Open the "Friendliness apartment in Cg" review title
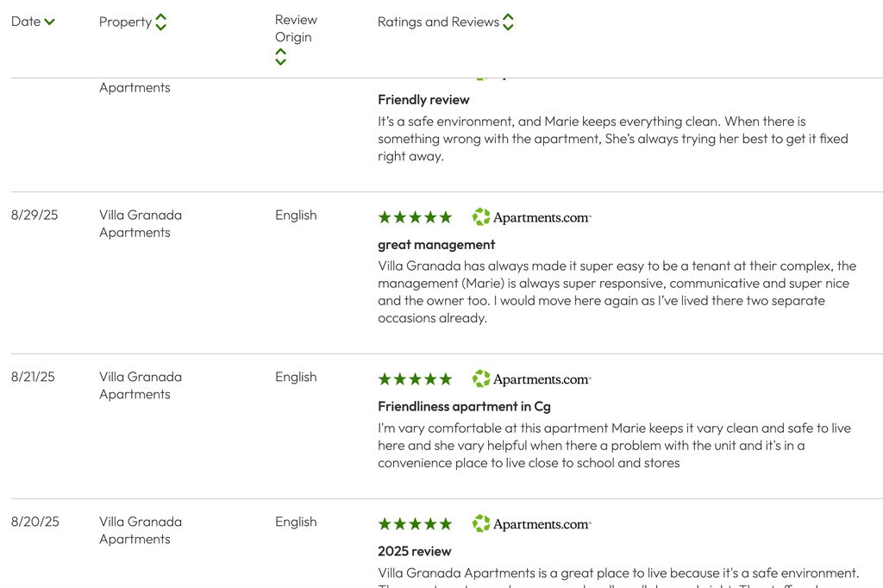Image resolution: width=883 pixels, height=588 pixels. (x=464, y=407)
